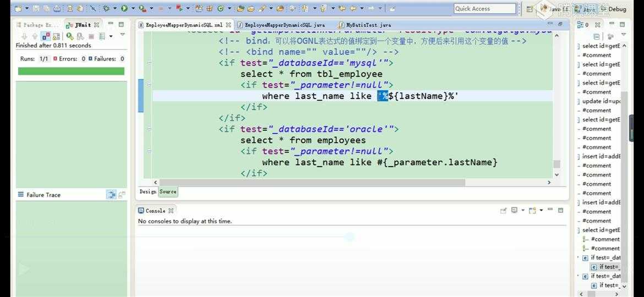Click the Save toolbar icon
The width and height of the screenshot is (644, 297).
(36, 8)
